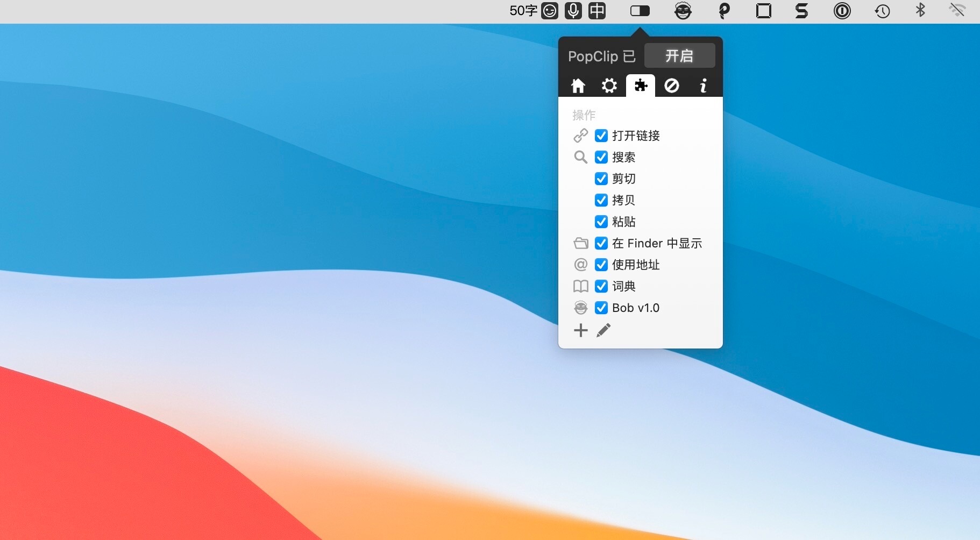This screenshot has height=540, width=980.
Task: Uncheck the 剪切 checkbox
Action: coord(601,179)
